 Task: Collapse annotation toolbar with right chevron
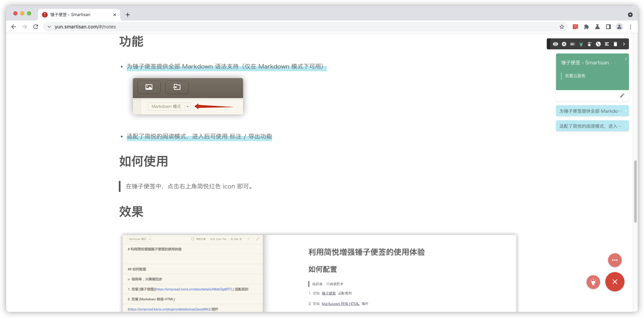click(624, 44)
